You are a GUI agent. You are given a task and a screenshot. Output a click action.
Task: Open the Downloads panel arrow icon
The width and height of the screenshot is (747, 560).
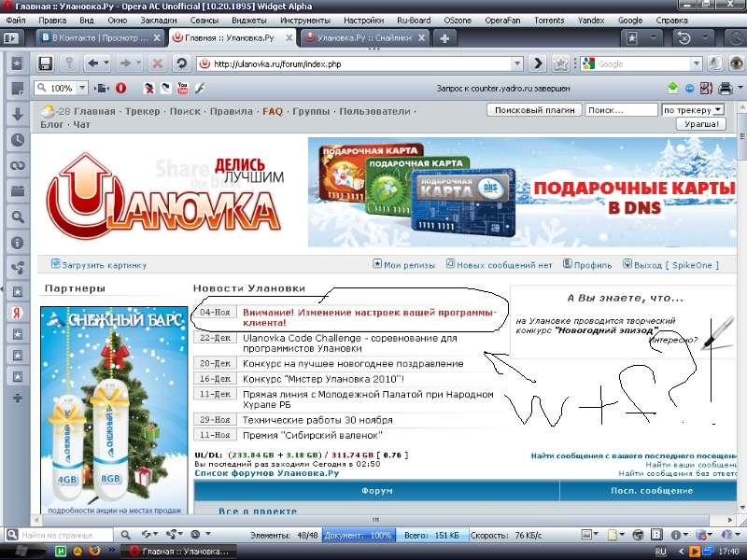click(18, 114)
